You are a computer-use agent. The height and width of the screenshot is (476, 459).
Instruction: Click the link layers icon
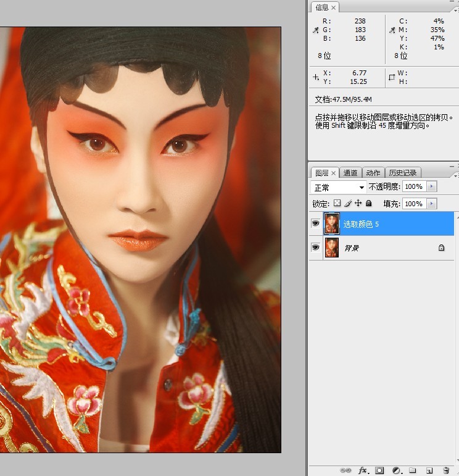345,470
